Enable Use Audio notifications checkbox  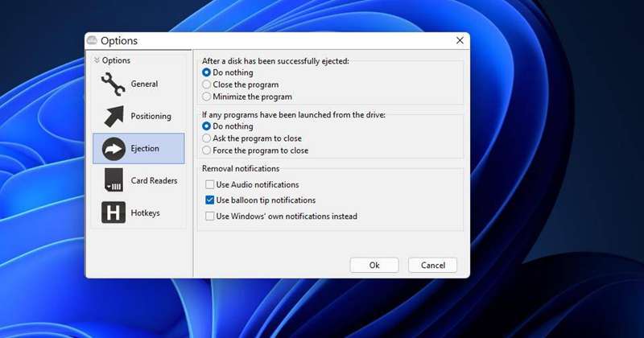click(209, 185)
